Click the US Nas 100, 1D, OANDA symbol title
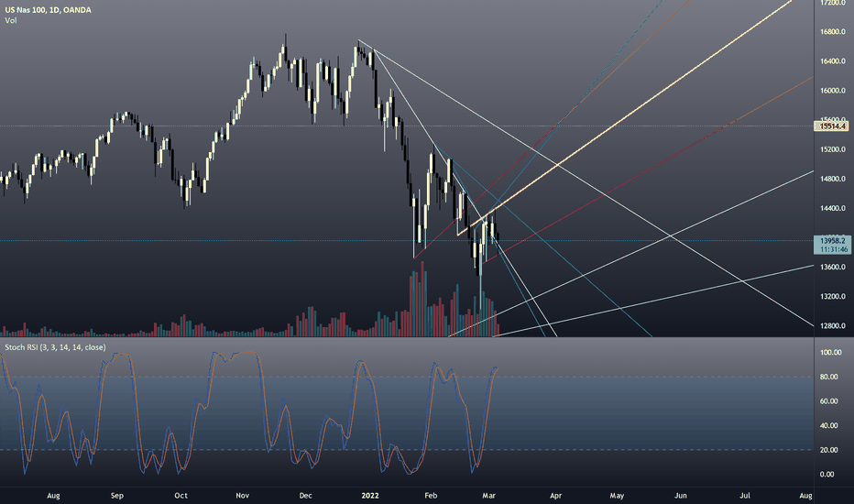Viewport: 854px width, 504px height. click(x=48, y=10)
